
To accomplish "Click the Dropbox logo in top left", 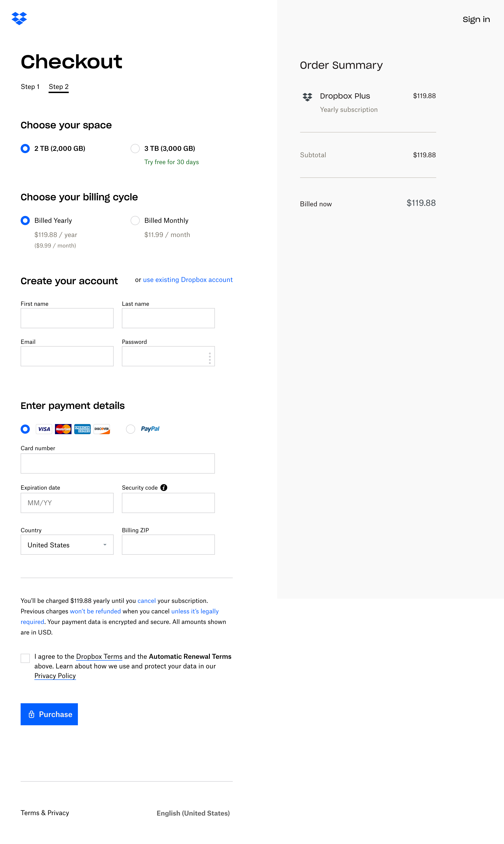I will click(20, 19).
